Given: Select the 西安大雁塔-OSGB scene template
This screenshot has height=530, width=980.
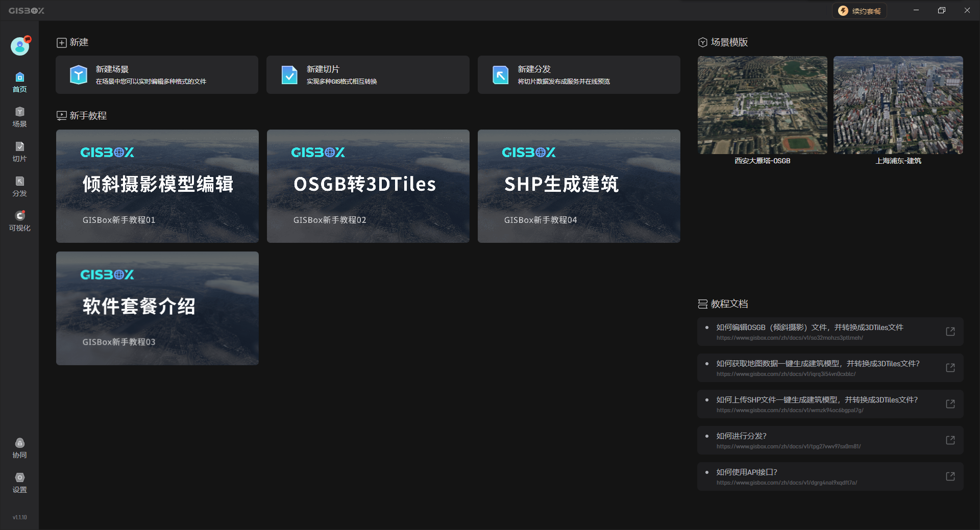Looking at the screenshot, I should pos(763,105).
